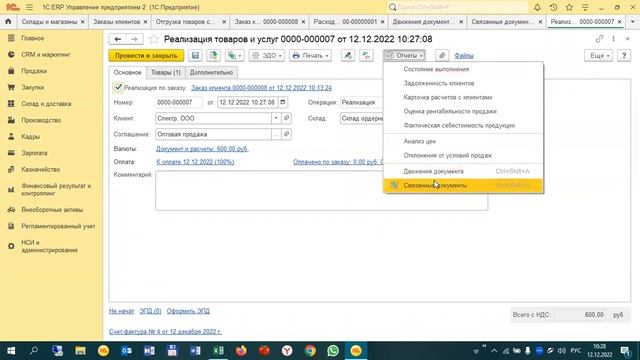Add document to favorites with the star

(x=153, y=39)
